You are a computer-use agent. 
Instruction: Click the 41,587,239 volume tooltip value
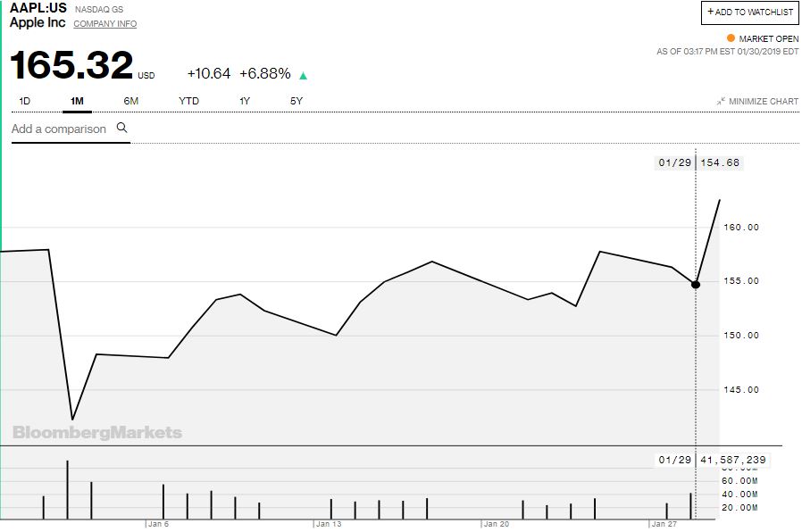point(733,460)
